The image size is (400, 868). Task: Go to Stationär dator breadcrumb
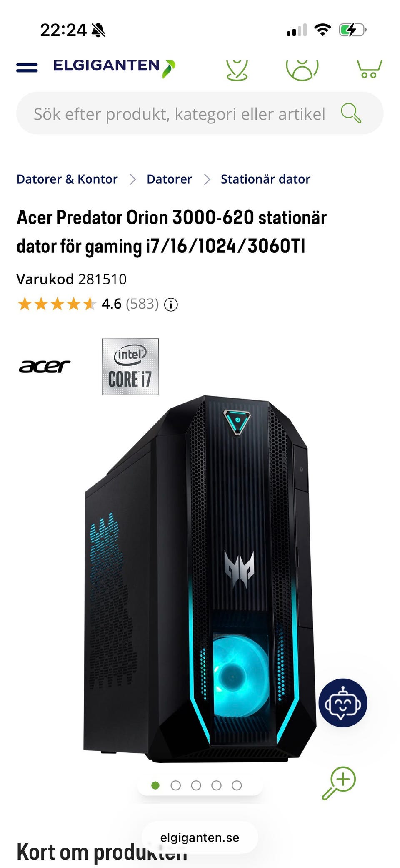(x=265, y=179)
